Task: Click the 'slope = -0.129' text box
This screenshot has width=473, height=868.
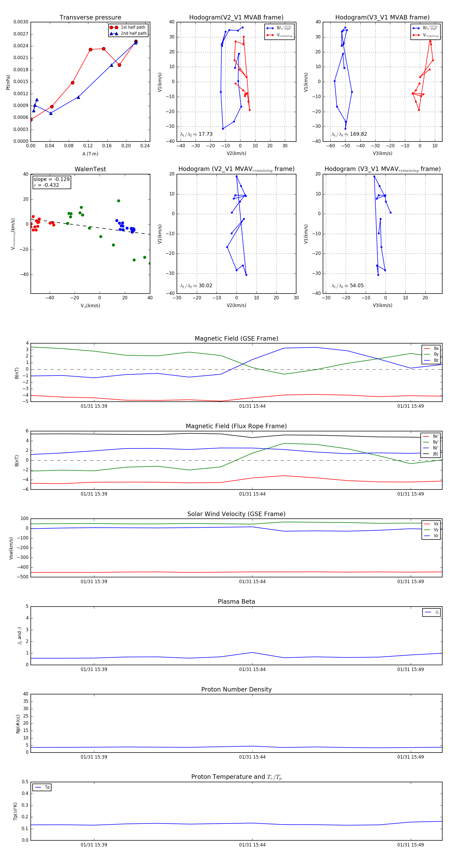Action: [x=52, y=179]
